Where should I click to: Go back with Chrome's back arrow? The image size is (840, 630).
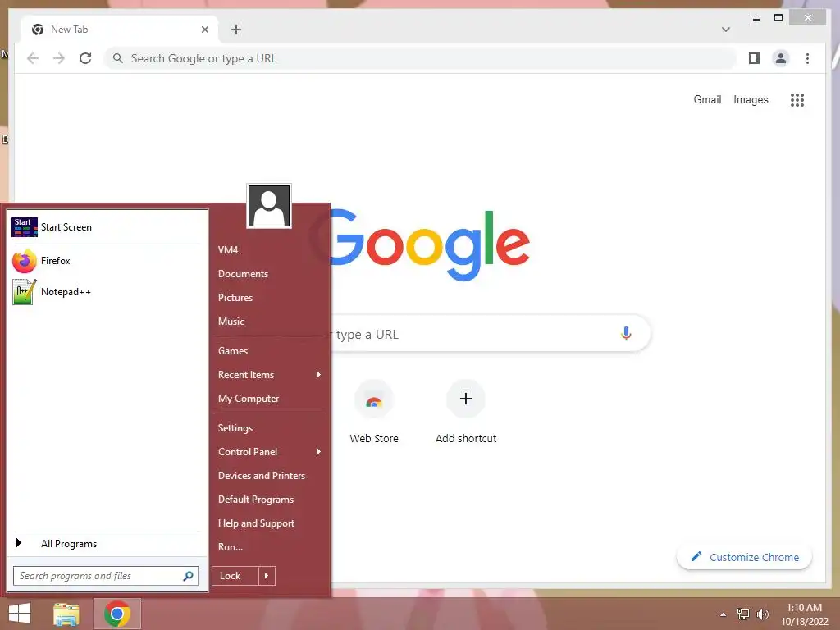click(x=33, y=58)
